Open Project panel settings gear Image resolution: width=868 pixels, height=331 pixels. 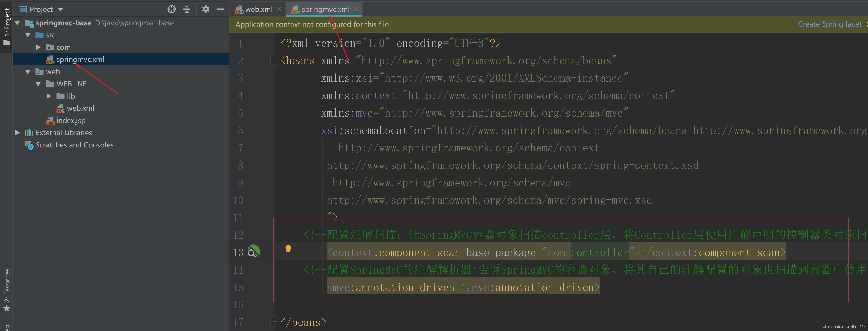coord(206,9)
